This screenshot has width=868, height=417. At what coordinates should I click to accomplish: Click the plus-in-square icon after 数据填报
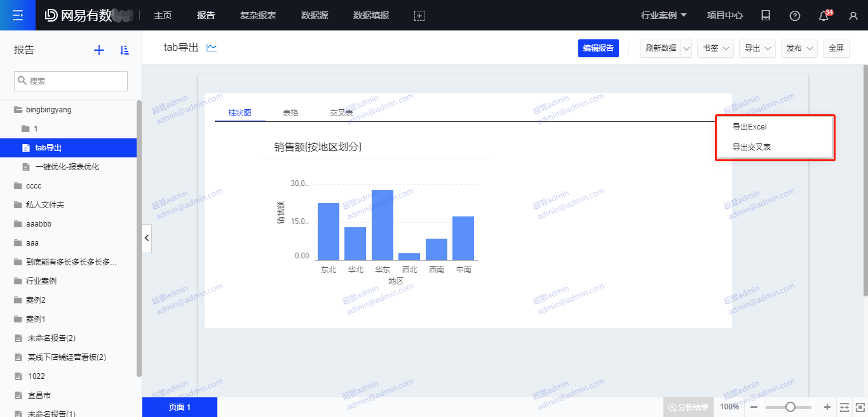419,16
